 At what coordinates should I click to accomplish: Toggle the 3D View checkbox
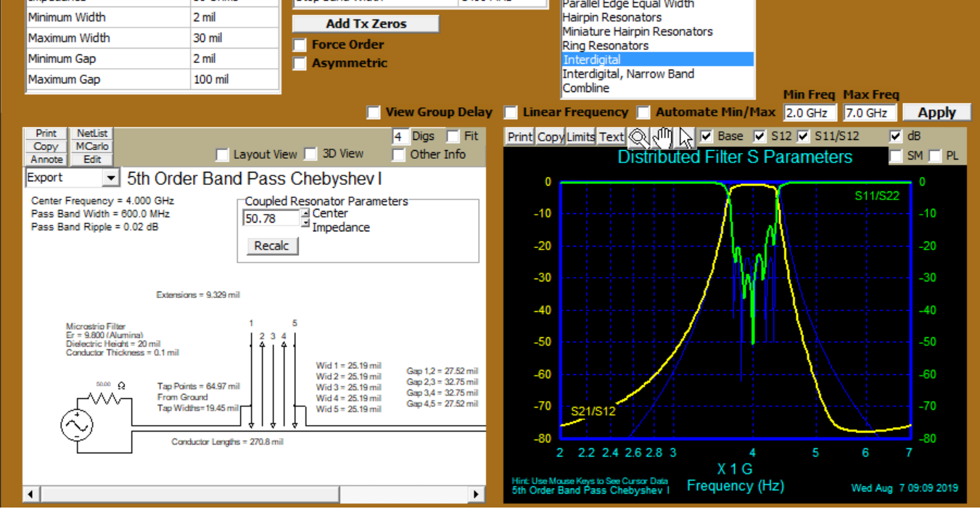click(310, 154)
